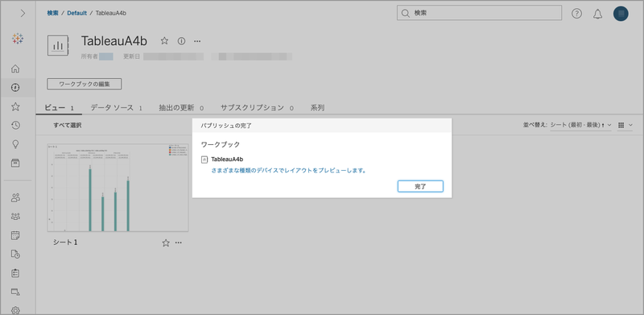Favorite シート 1 with its star

click(166, 243)
